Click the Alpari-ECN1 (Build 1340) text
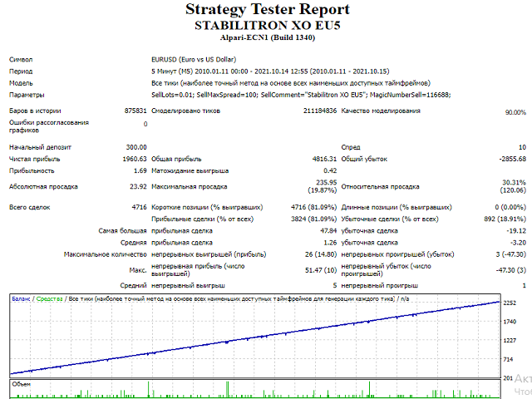 pyautogui.click(x=267, y=38)
